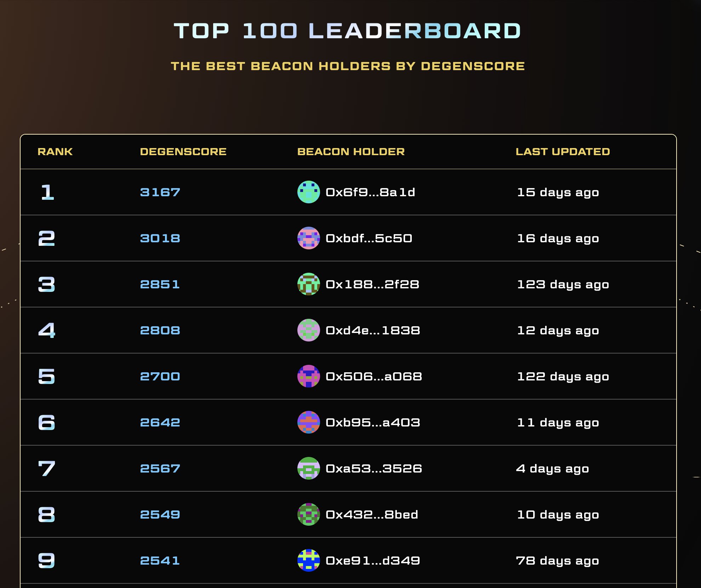Click the '11 days ago' timestamp
This screenshot has height=588, width=701.
(558, 423)
